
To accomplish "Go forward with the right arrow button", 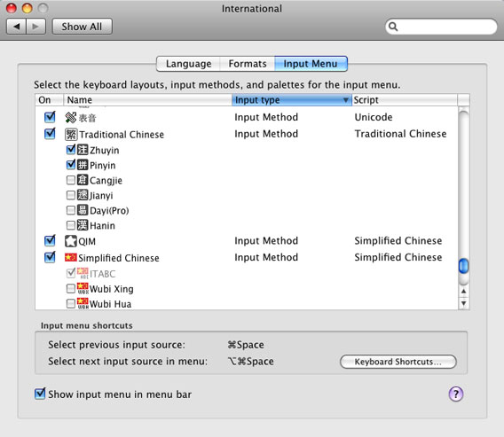I will (36, 27).
